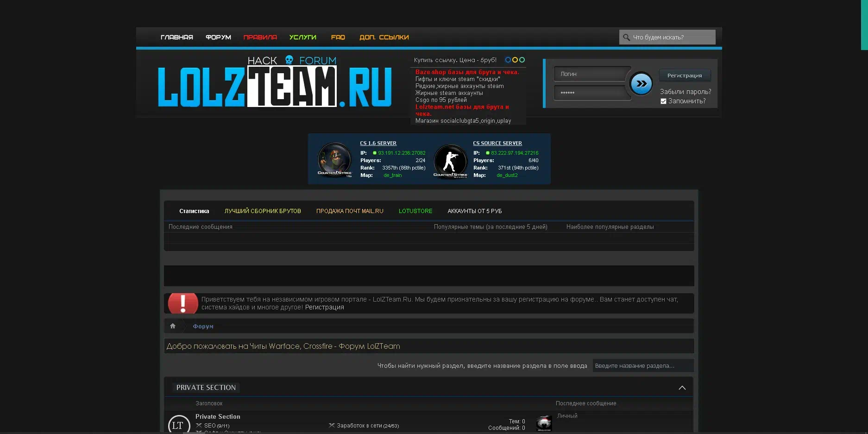868x434 pixels.
Task: Click 'Популярные темы (за последние 5 дней)' header
Action: point(491,226)
